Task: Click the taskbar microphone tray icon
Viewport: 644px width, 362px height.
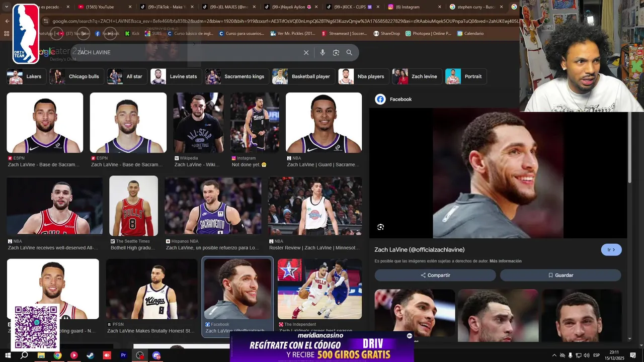Action: point(571,355)
